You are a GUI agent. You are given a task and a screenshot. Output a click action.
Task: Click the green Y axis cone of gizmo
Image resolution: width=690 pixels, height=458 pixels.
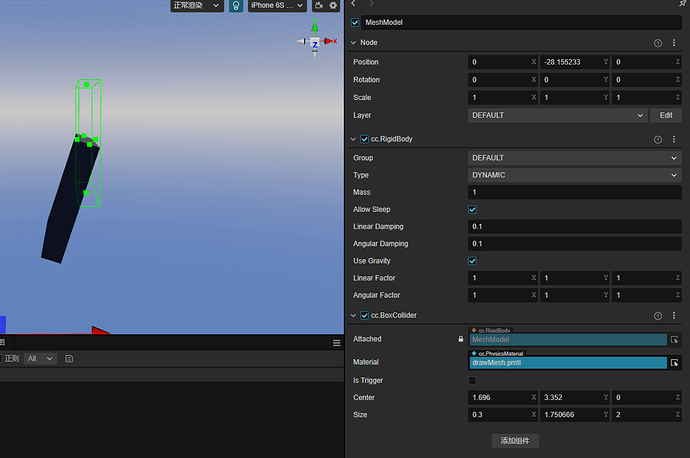[315, 27]
